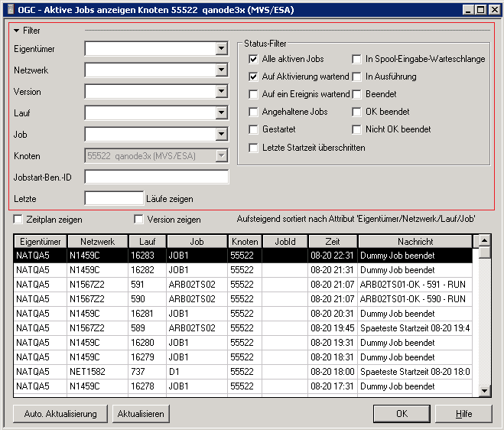Image resolution: width=504 pixels, height=430 pixels.
Task: Collapse the Filter section triangle
Action: (17, 31)
